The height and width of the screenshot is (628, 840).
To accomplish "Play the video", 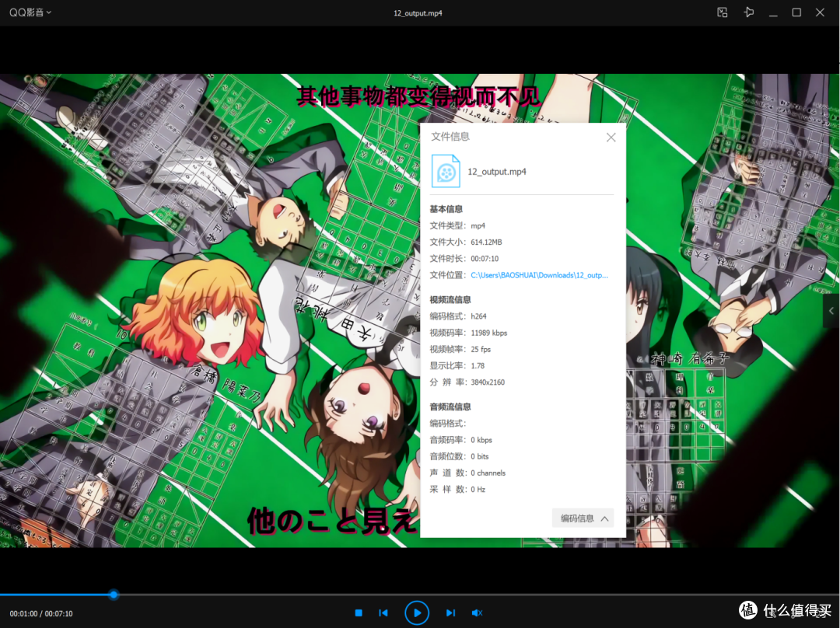I will coord(417,613).
